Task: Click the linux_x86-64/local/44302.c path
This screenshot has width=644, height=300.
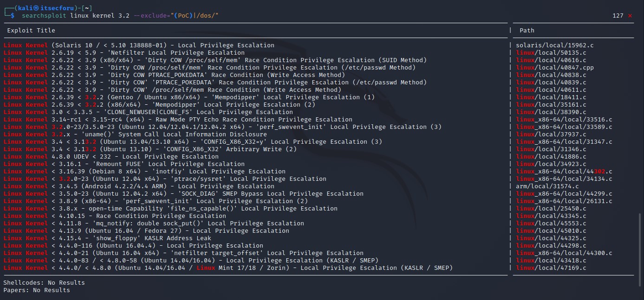Action: coord(564,172)
